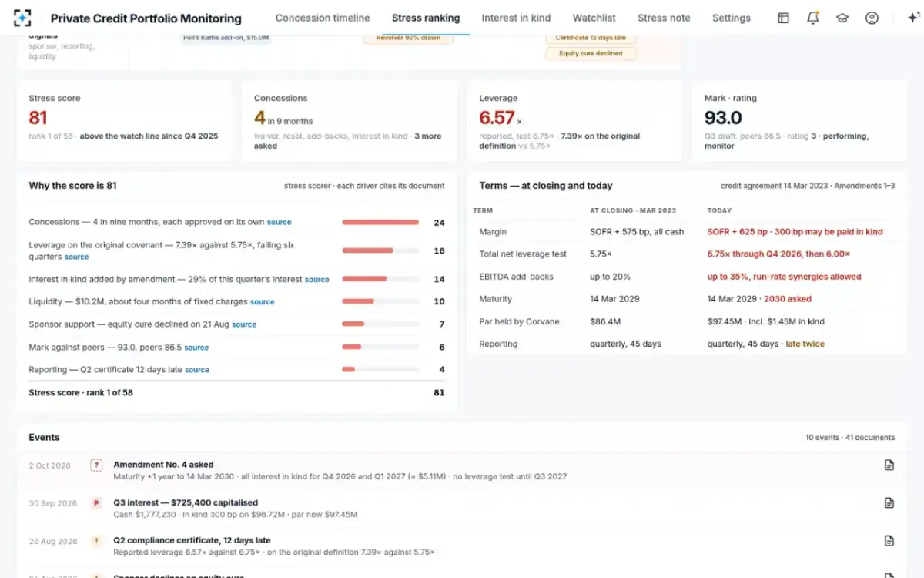Click the Reporting score bar
The height and width of the screenshot is (578, 924).
click(380, 369)
